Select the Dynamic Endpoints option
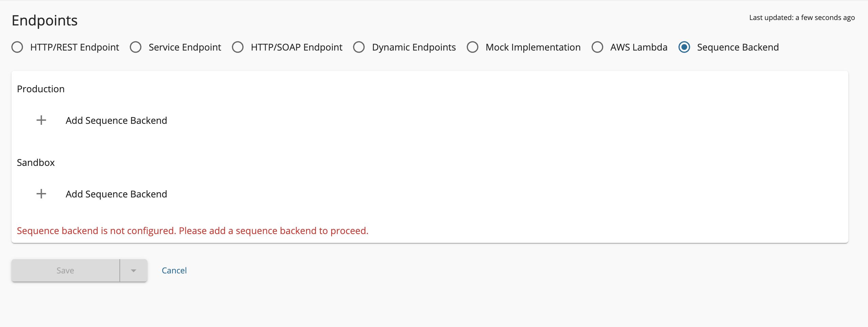 click(359, 47)
